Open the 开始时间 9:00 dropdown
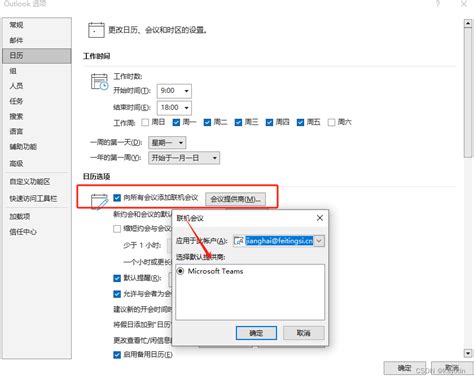 (174, 91)
